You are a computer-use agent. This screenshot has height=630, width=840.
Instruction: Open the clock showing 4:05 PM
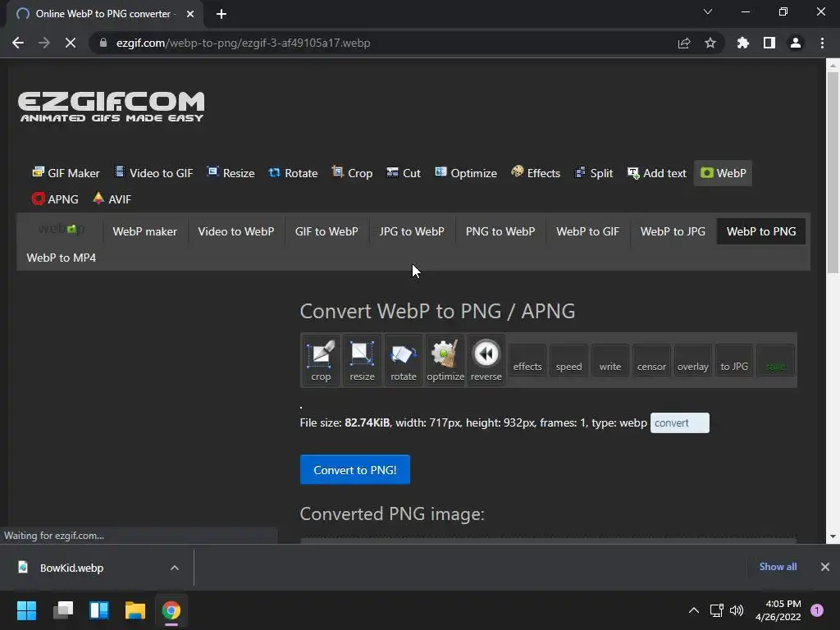click(x=778, y=610)
